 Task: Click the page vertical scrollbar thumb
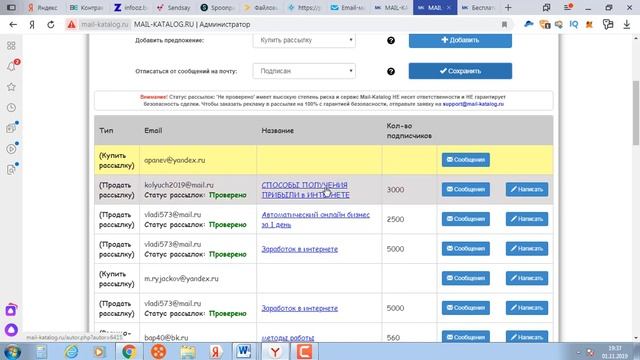tap(636, 112)
